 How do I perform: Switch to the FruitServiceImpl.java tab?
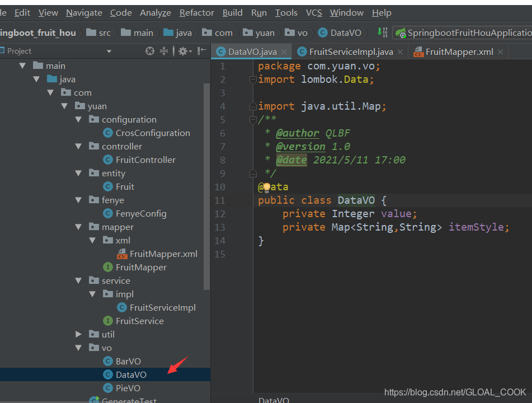tap(350, 52)
